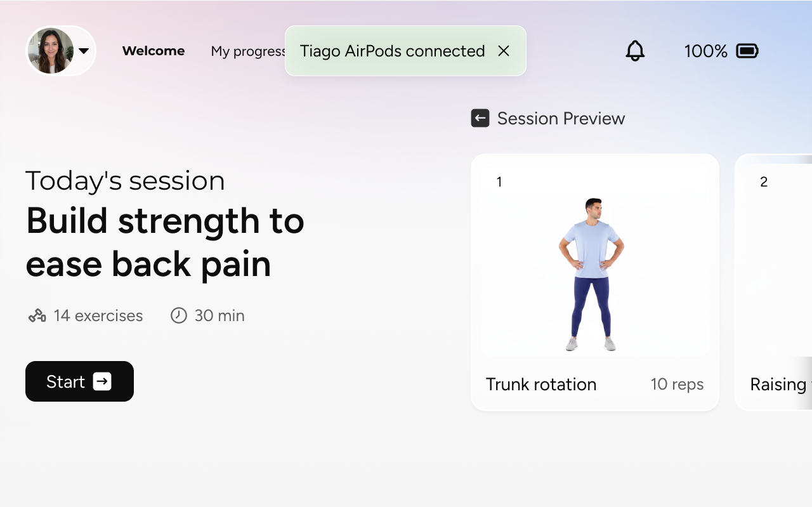Click the Trunk rotation exercise title
812x507 pixels.
click(541, 385)
